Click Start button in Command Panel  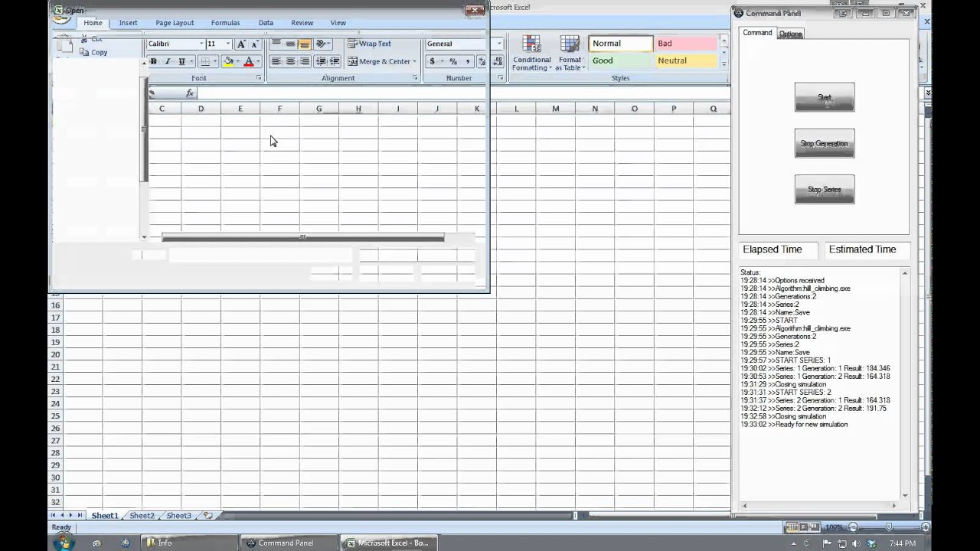(x=825, y=97)
